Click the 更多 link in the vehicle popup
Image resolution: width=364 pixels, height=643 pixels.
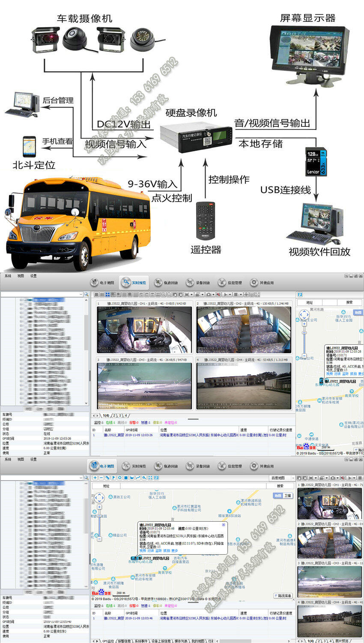click(x=175, y=551)
